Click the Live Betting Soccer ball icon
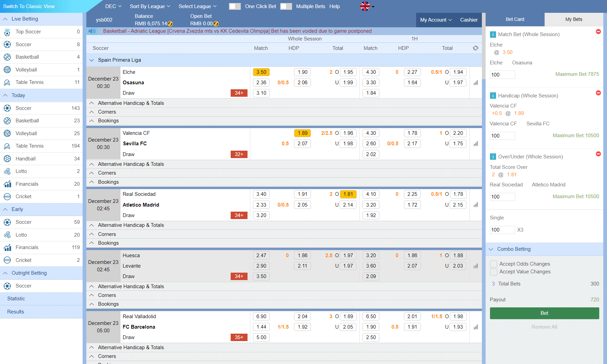 pos(7,44)
